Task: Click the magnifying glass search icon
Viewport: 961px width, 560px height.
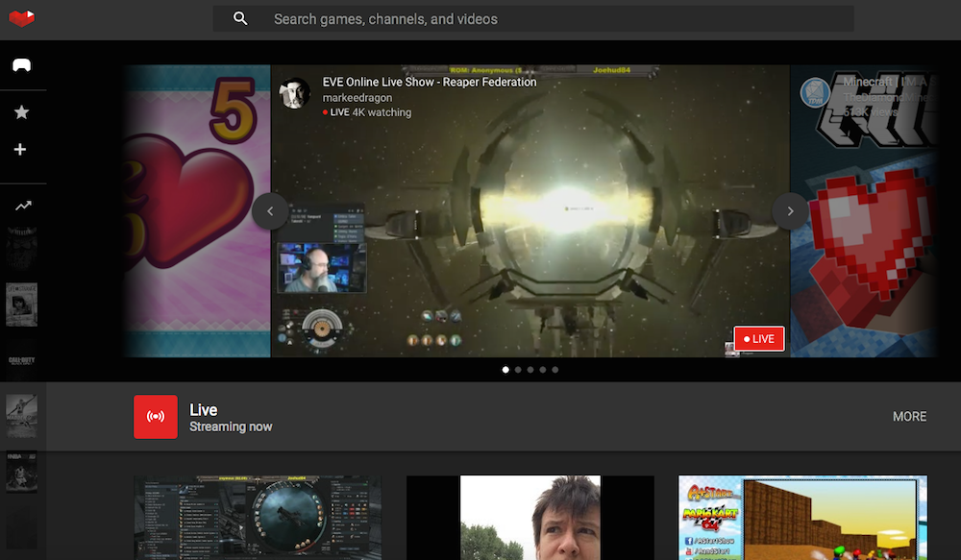Action: (x=240, y=19)
